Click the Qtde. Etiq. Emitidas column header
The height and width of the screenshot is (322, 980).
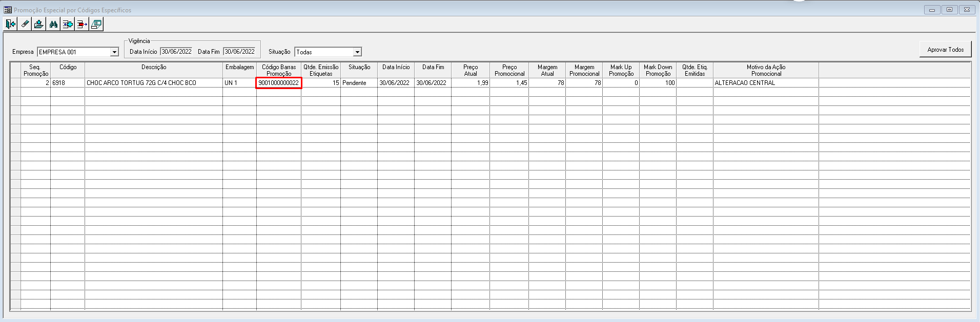tap(695, 70)
